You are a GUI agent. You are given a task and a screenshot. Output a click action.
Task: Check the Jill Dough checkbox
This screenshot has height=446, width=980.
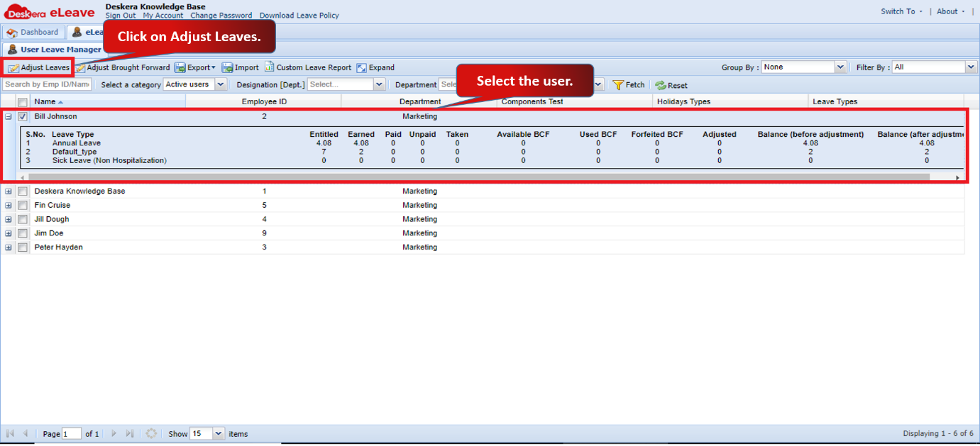[x=22, y=219]
